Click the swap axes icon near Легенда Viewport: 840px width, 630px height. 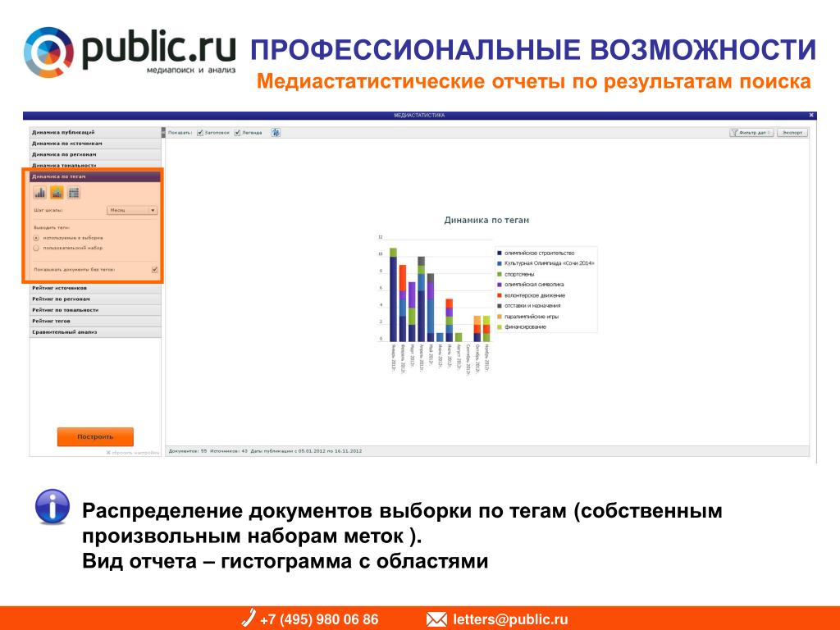point(276,132)
